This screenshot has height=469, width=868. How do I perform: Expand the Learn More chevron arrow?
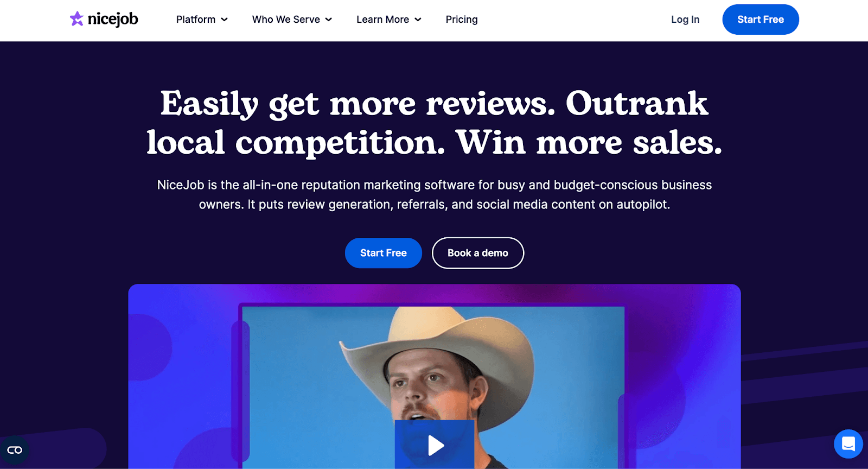[x=418, y=20]
